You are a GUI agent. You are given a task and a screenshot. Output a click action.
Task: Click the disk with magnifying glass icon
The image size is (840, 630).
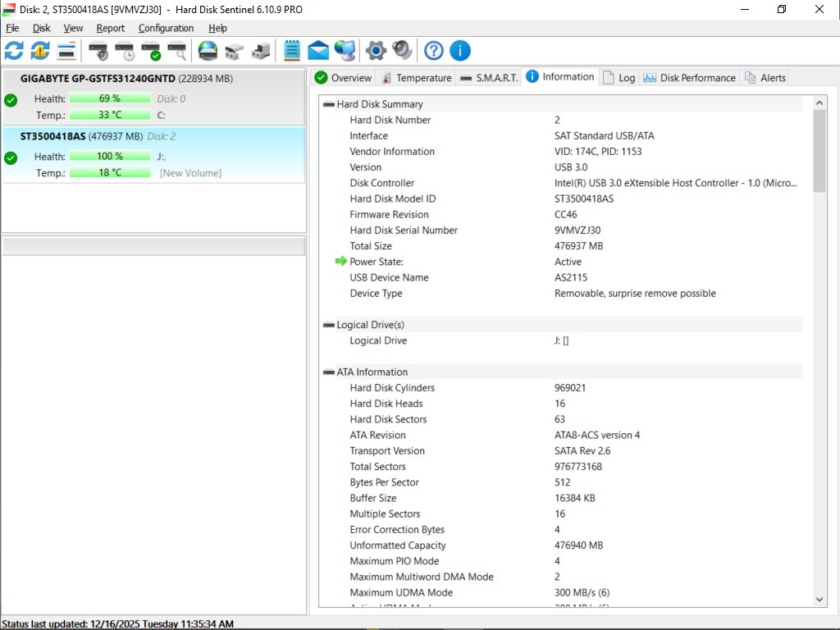click(x=177, y=51)
